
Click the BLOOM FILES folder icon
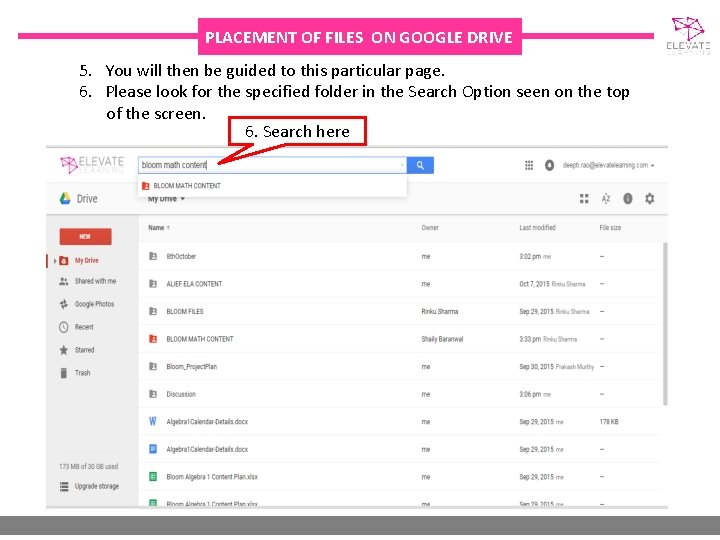[x=153, y=311]
